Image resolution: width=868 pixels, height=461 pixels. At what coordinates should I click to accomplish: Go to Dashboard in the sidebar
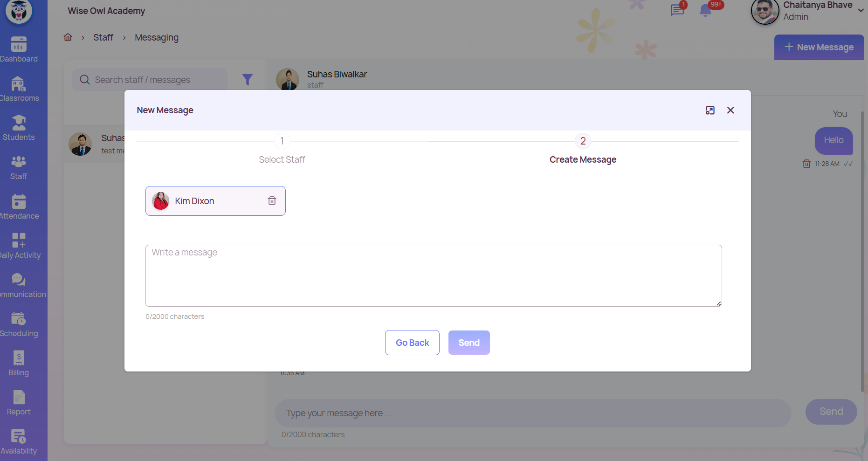click(19, 49)
